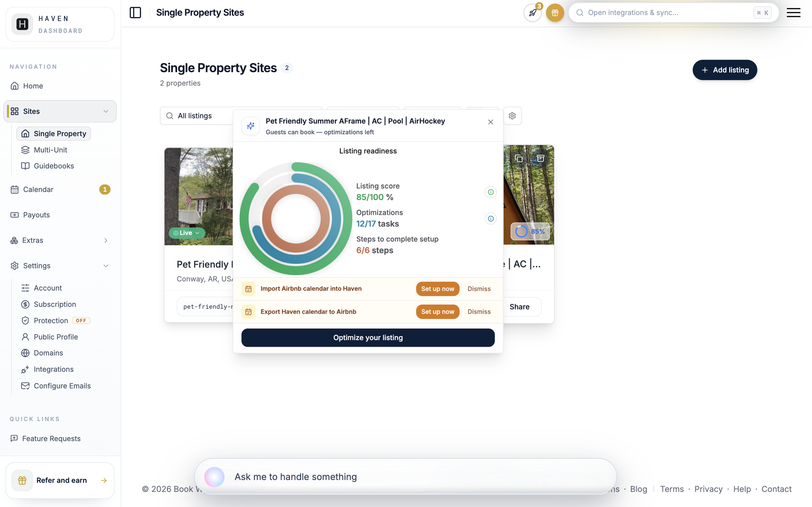The height and width of the screenshot is (507, 812).
Task: Open Refer and earn card
Action: [x=60, y=481]
